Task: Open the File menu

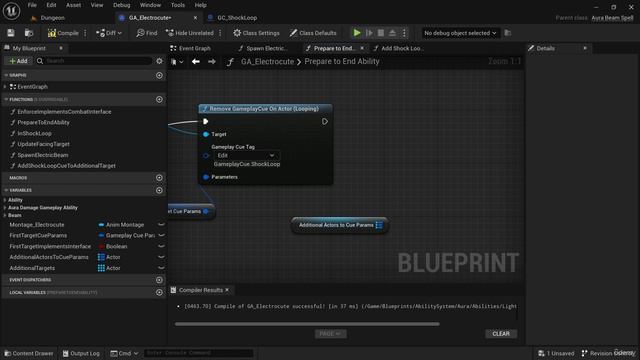Action: click(32, 5)
